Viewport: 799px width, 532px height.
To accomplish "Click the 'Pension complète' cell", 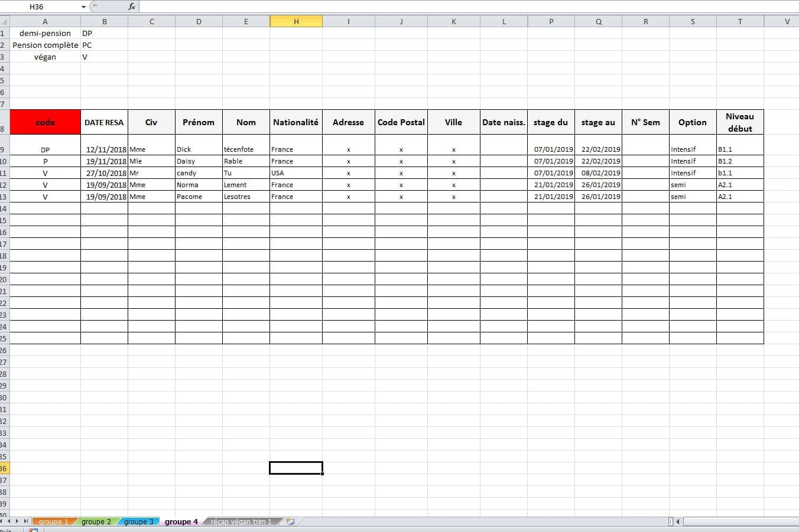I will click(x=45, y=45).
